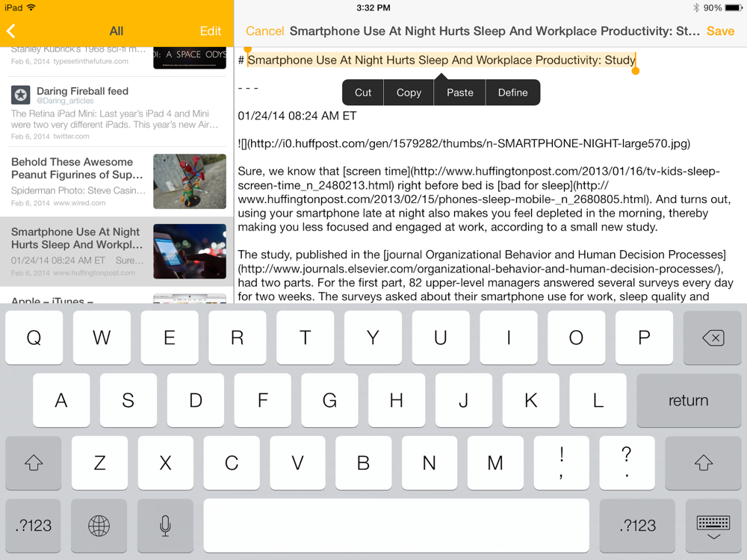
Task: Tap the N key on keyboard
Action: point(430,463)
